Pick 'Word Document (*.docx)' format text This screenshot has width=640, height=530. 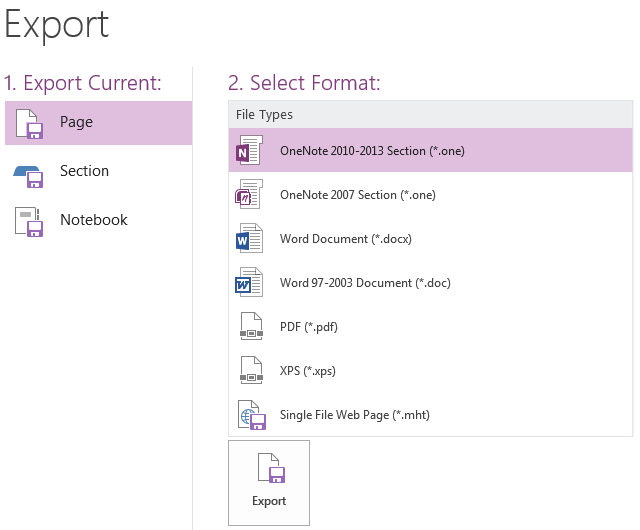coord(346,239)
